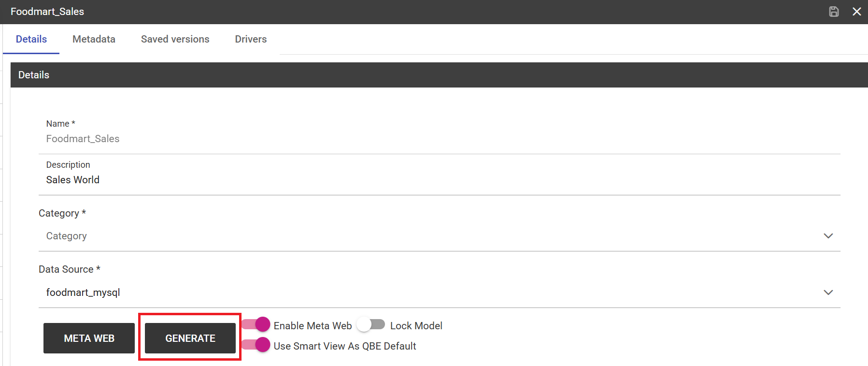This screenshot has width=868, height=366.
Task: Click the "Use Smart View As QBE Default" label
Action: tap(345, 346)
